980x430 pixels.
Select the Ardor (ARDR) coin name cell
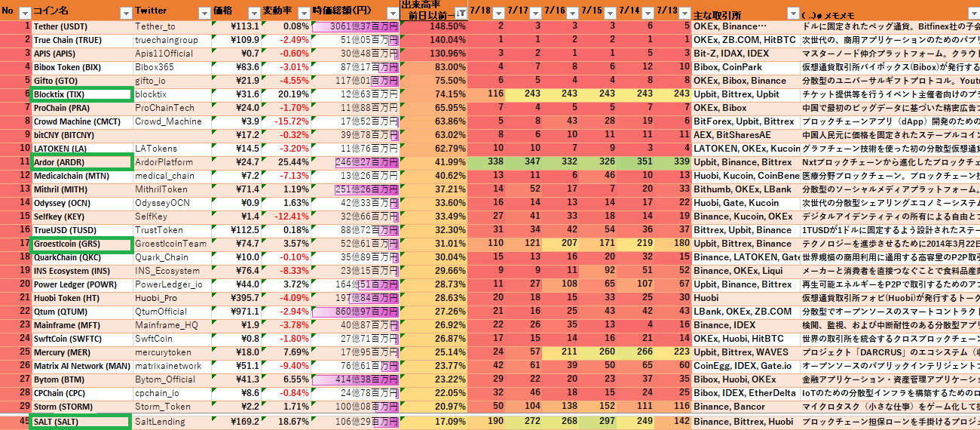click(x=81, y=162)
